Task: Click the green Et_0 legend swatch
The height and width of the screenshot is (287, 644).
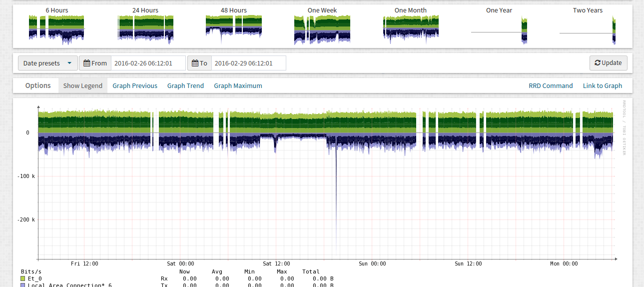Action: tap(23, 278)
